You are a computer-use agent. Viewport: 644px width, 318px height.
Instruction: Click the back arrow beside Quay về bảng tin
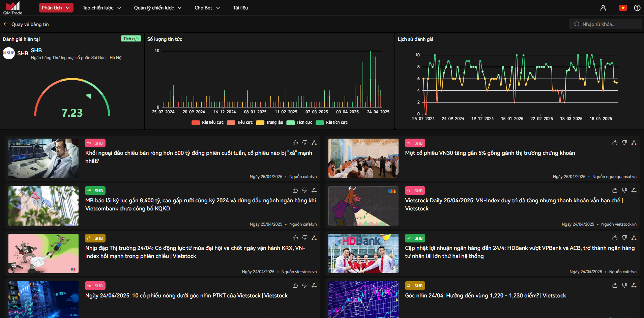coord(6,24)
